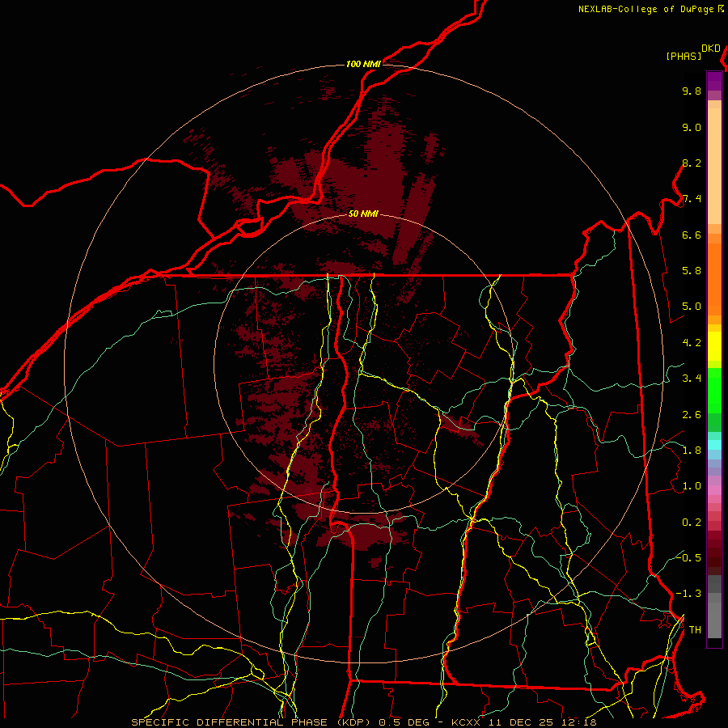728x728 pixels.
Task: Click the 9.8 value on the scale
Action: [692, 91]
